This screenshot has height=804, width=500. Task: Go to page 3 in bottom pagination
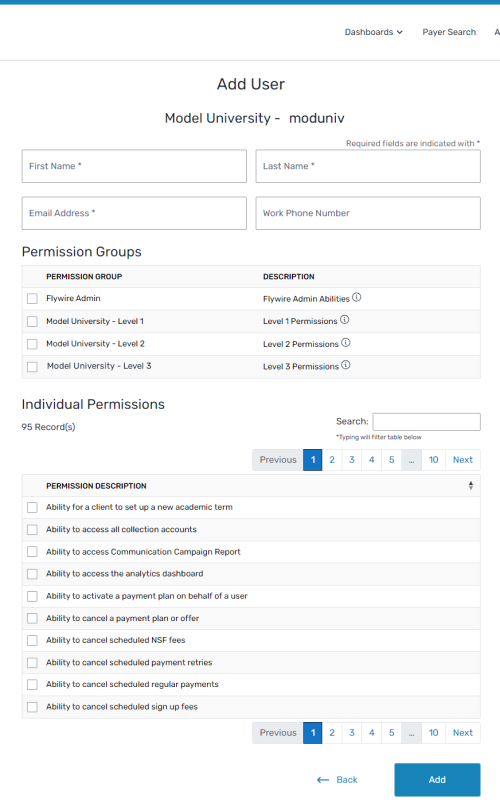click(352, 733)
